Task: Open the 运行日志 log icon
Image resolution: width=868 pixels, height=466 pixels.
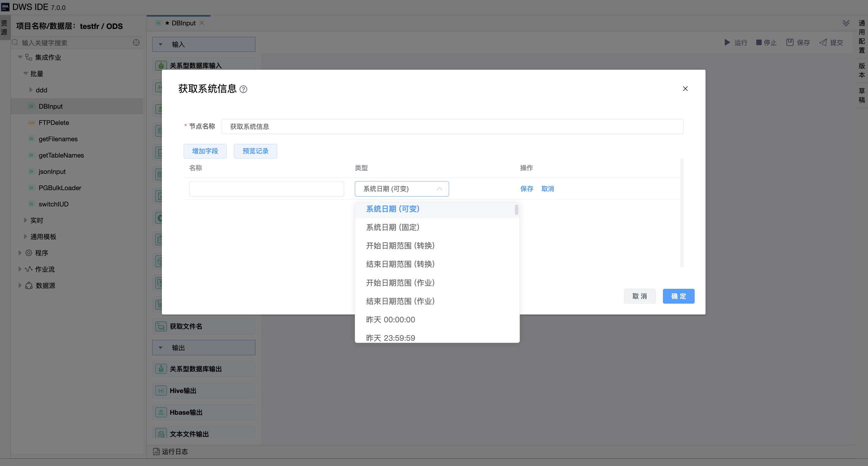Action: (x=156, y=452)
